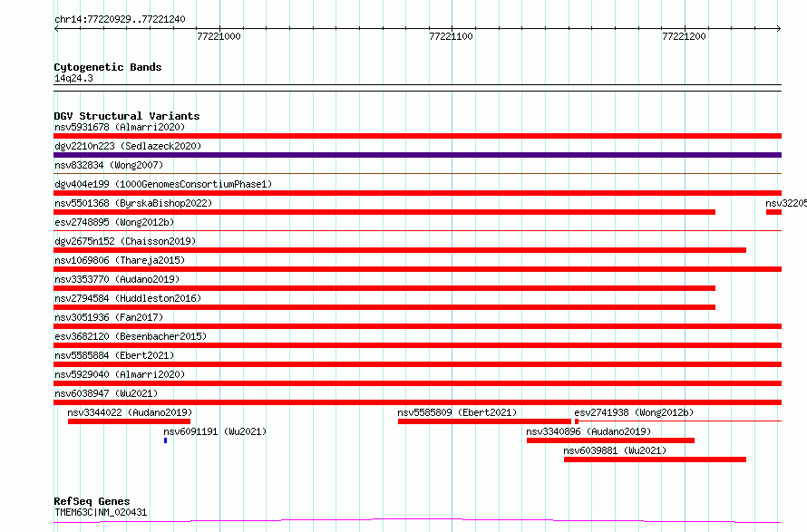
Task: Click the red bar under nsv6039881
Action: point(655,459)
